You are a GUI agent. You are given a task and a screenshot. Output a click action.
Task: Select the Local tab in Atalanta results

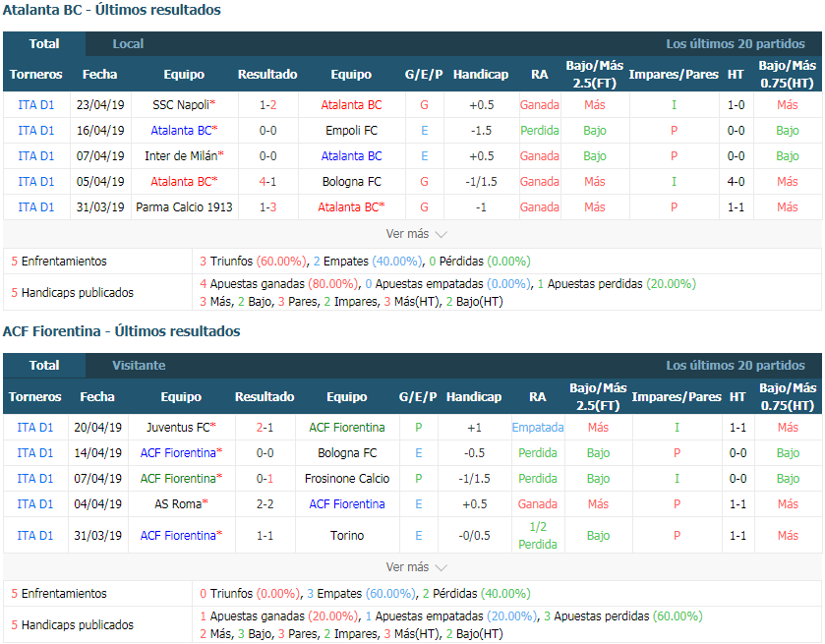128,43
